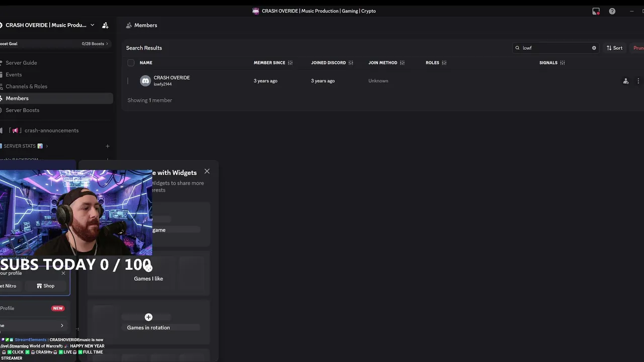Open the Profile item with NEW badge

coord(33,308)
